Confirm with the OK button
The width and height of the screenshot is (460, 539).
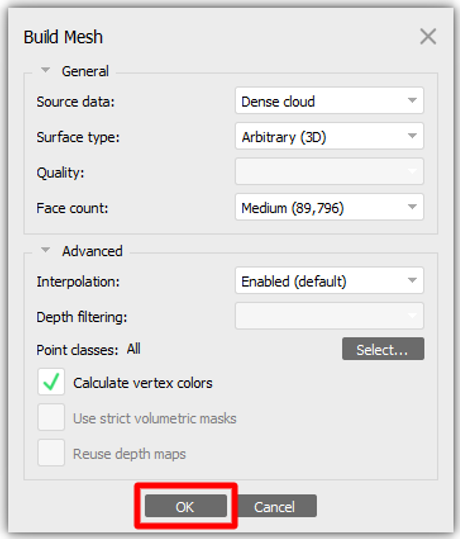(186, 506)
